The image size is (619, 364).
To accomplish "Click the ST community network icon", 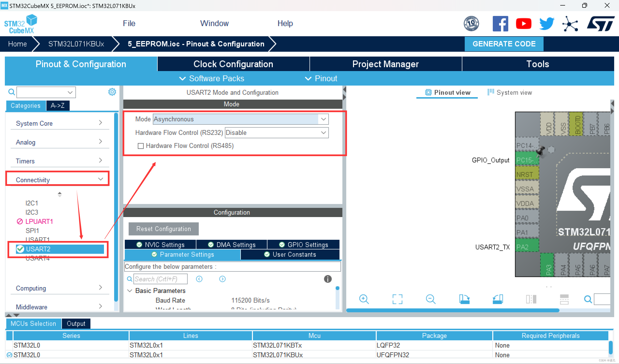I will [570, 24].
